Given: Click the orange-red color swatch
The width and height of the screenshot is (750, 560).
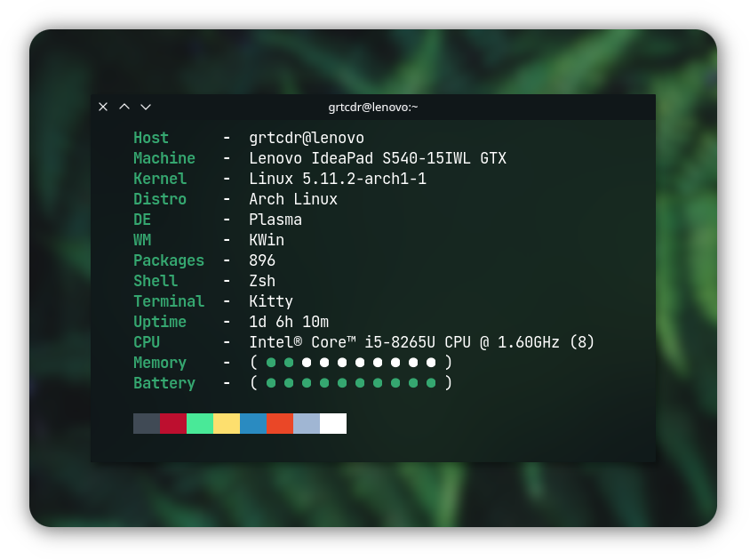Looking at the screenshot, I should (280, 424).
